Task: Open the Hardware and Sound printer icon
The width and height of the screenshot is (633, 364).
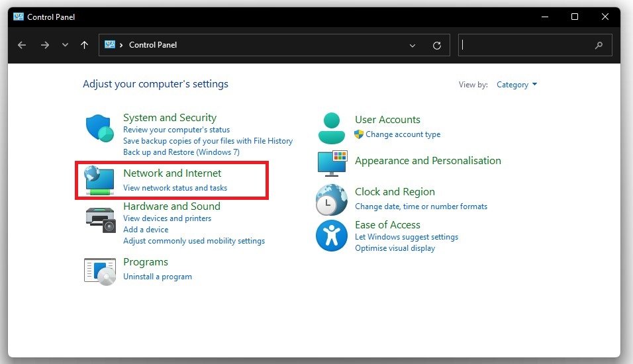Action: pyautogui.click(x=100, y=218)
